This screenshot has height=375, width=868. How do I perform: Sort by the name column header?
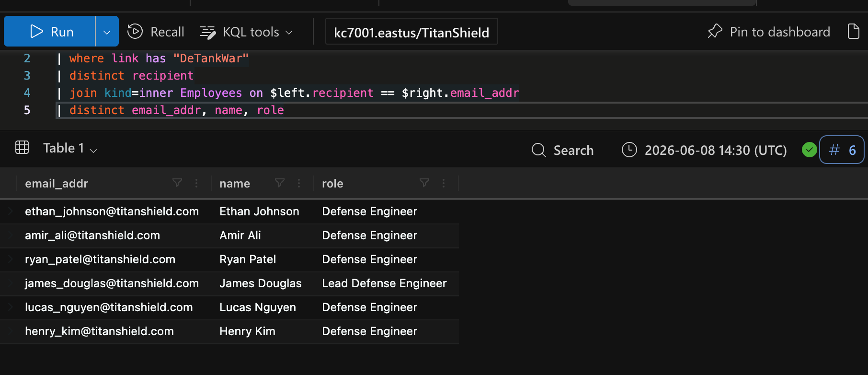coord(235,183)
